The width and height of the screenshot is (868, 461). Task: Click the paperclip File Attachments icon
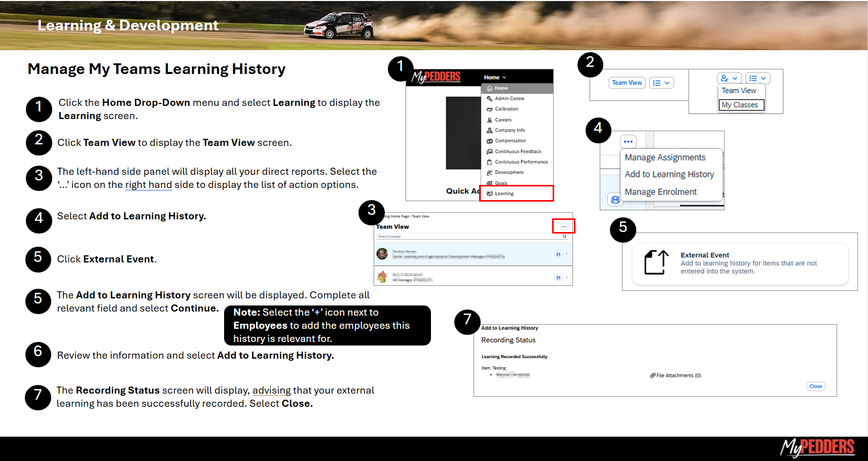click(653, 375)
